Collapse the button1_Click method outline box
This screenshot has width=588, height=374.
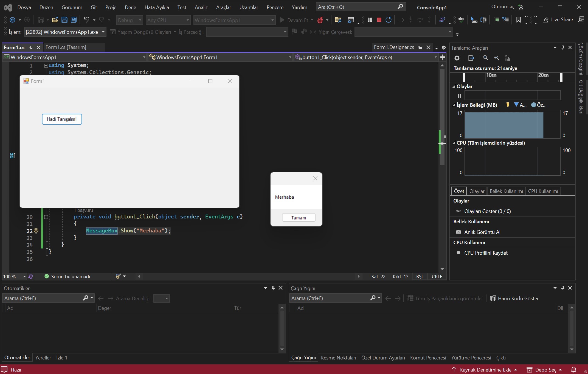point(46,217)
